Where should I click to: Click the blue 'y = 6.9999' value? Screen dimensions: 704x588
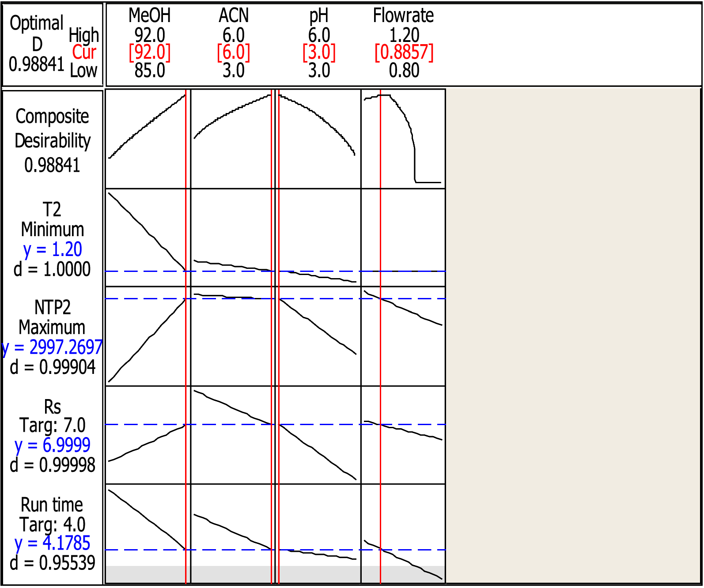(53, 445)
